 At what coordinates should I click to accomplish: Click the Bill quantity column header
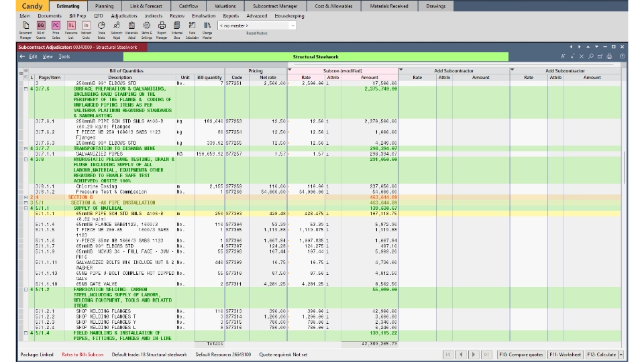click(x=209, y=78)
